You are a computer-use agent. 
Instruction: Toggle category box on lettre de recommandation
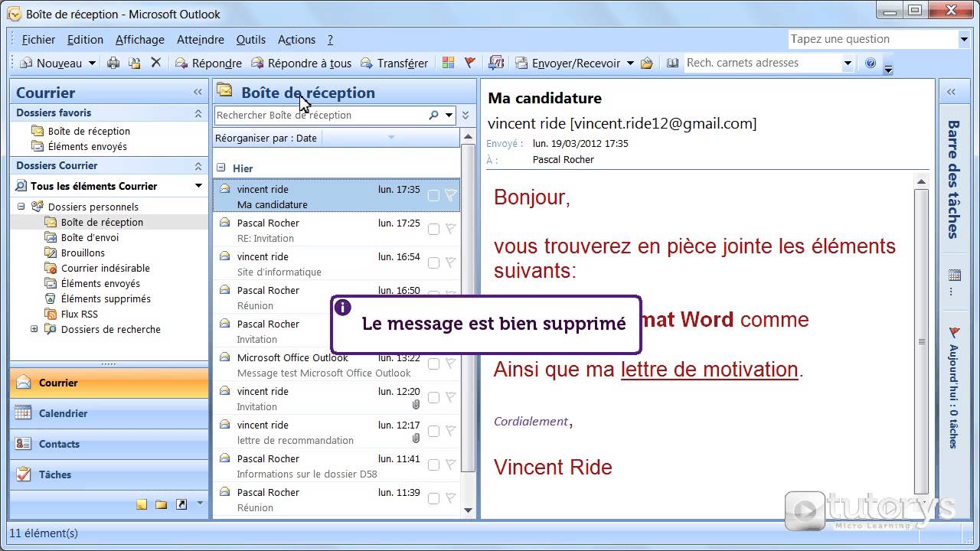(433, 431)
